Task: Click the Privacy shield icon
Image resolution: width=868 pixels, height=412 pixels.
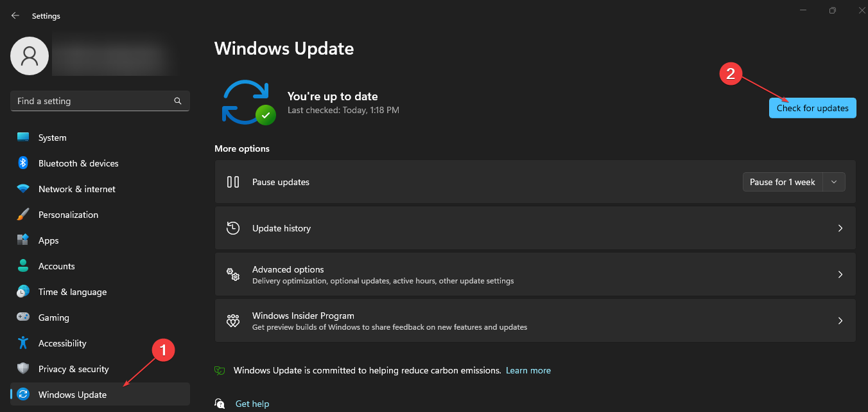Action: (23, 369)
